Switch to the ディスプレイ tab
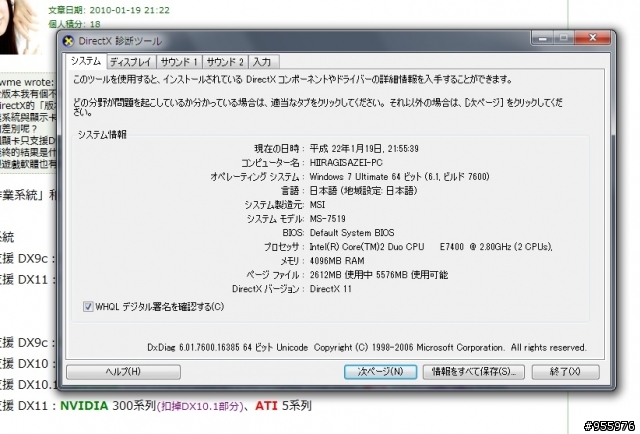 tap(131, 62)
